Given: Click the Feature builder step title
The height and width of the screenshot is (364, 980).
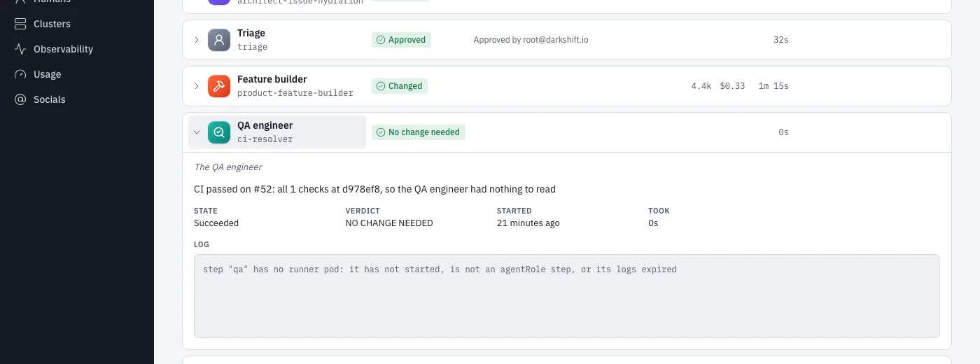Looking at the screenshot, I should [x=272, y=79].
